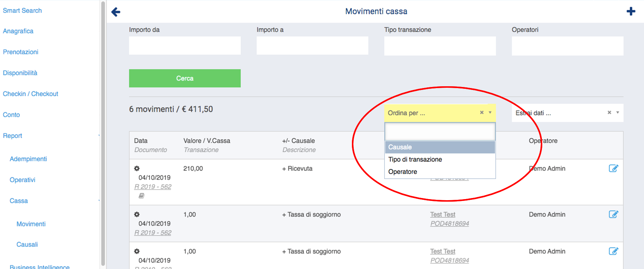This screenshot has height=269, width=644.
Task: Open the R 2019 - 562 document link
Action: tap(153, 187)
